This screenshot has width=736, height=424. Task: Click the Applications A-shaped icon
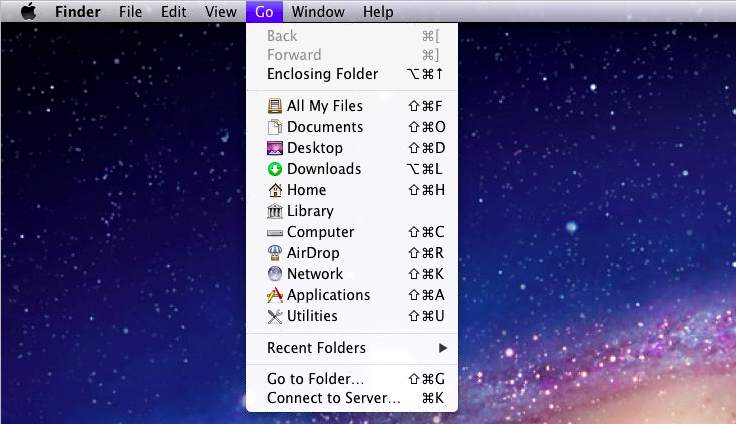click(275, 295)
